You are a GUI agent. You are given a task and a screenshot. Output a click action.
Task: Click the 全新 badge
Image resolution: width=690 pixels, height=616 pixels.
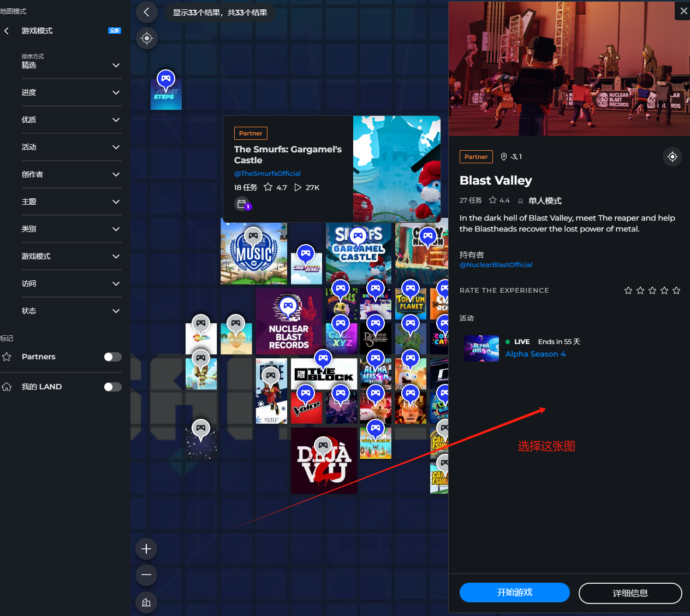[115, 31]
